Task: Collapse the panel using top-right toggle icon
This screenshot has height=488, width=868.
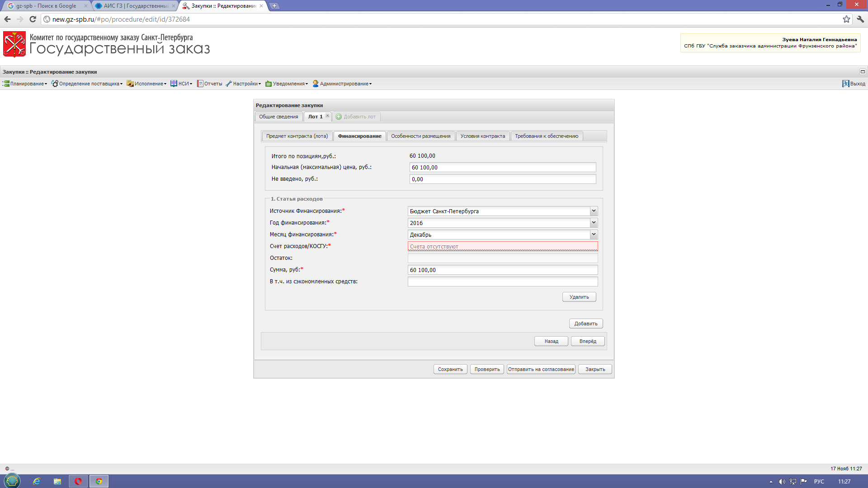Action: pyautogui.click(x=863, y=71)
